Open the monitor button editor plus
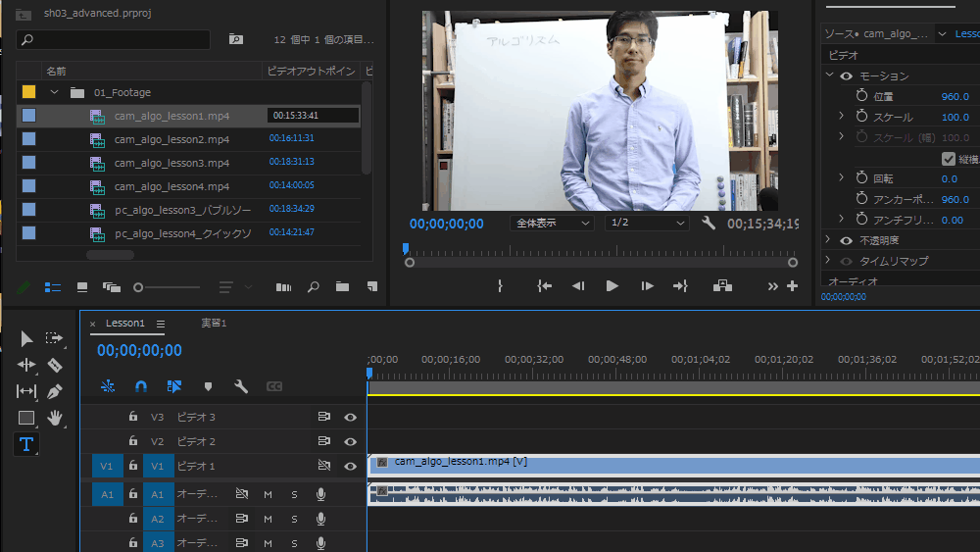Screen dimensions: 980x552 [x=793, y=285]
